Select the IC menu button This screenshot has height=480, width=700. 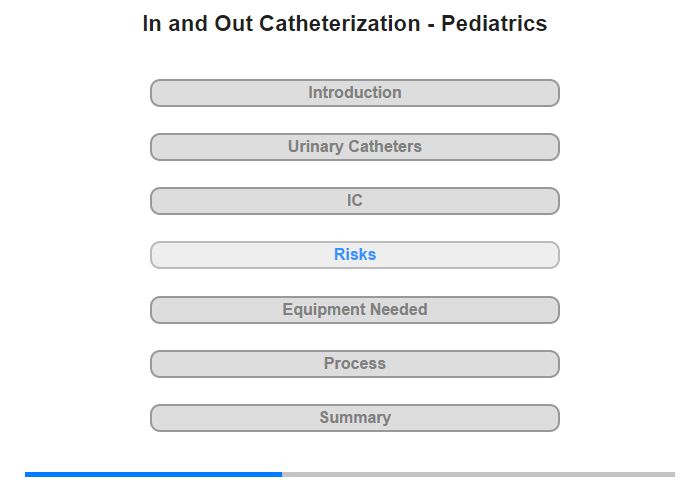354,201
